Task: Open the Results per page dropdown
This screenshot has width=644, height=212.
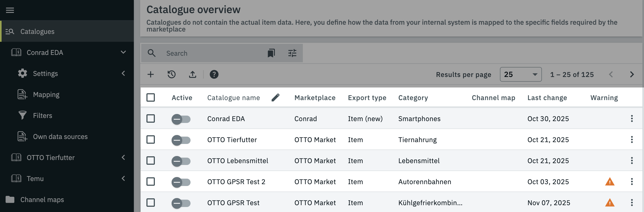Action: [521, 74]
